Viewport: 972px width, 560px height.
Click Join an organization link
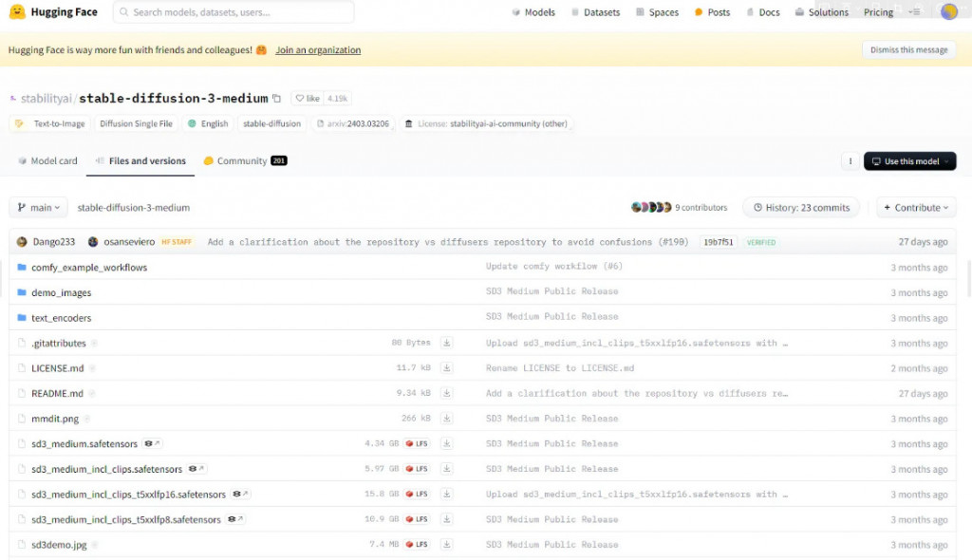318,49
